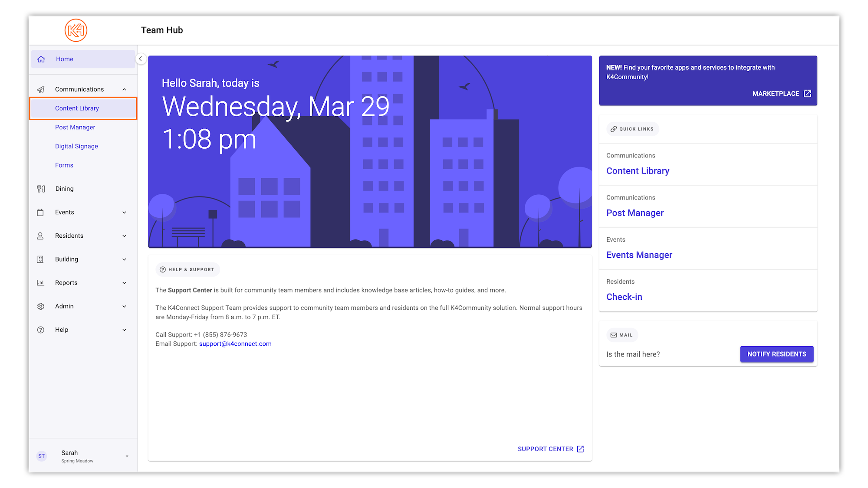Open the Sarah user dropdown arrow
The image size is (868, 488).
(x=127, y=456)
